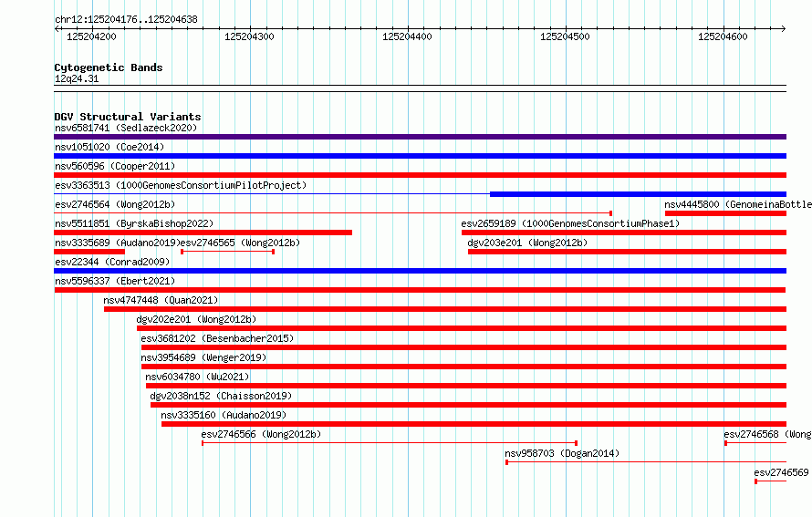Click ruler position 125204400
812x517 pixels.
click(407, 36)
